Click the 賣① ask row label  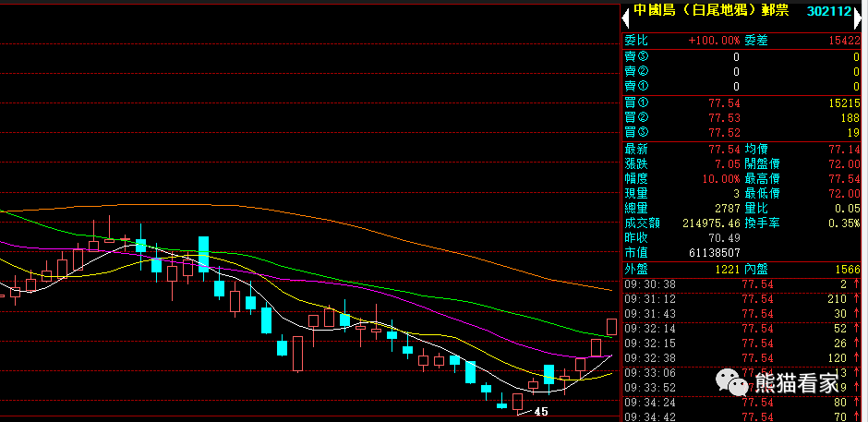[636, 87]
